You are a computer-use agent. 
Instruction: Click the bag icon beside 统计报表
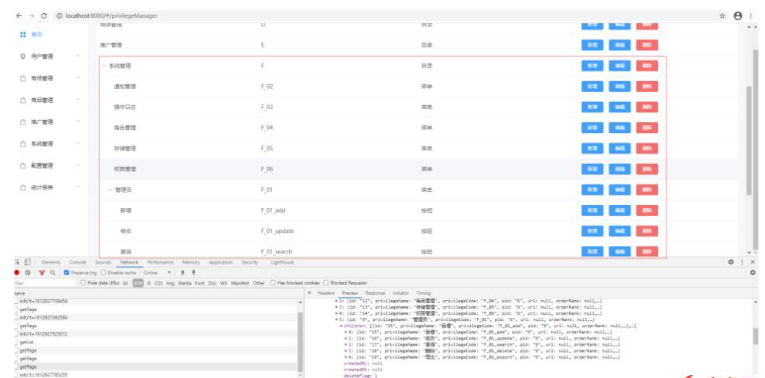23,188
